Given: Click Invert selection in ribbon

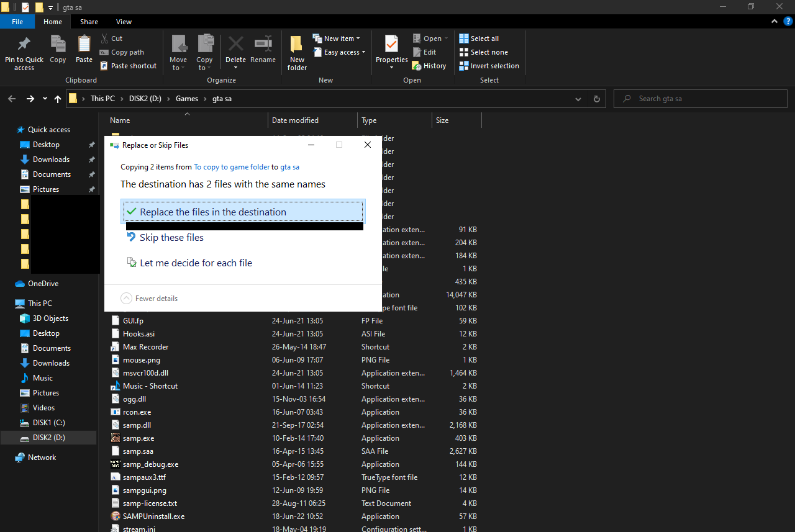Looking at the screenshot, I should 489,66.
